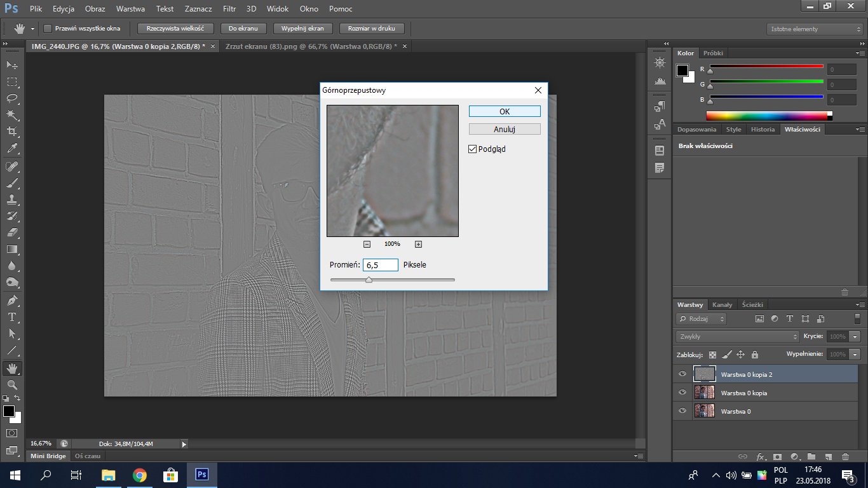This screenshot has width=868, height=488.
Task: Toggle the Podgląd preview checkbox
Action: coord(472,149)
